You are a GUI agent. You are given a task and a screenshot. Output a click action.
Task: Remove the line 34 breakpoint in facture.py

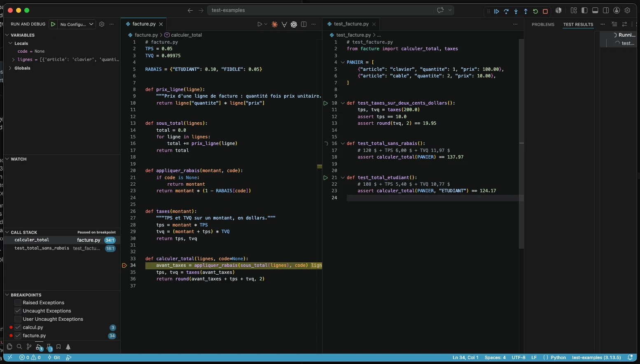coord(124,266)
